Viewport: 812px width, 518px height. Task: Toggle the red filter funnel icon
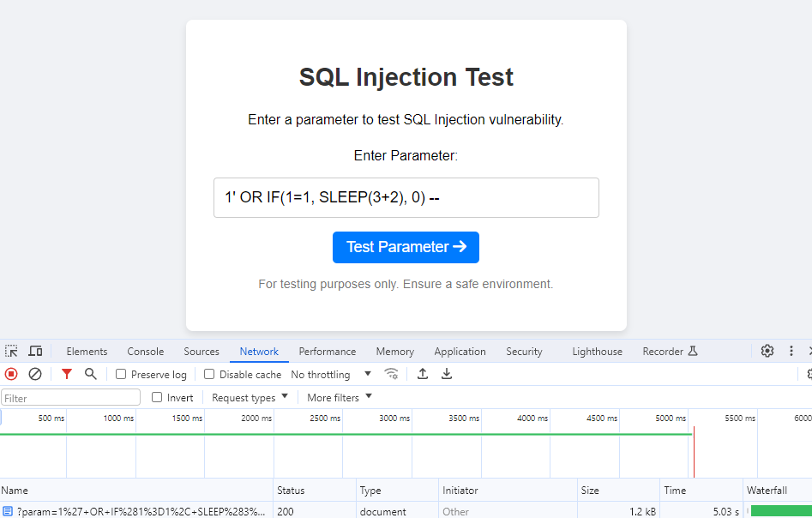pyautogui.click(x=67, y=374)
